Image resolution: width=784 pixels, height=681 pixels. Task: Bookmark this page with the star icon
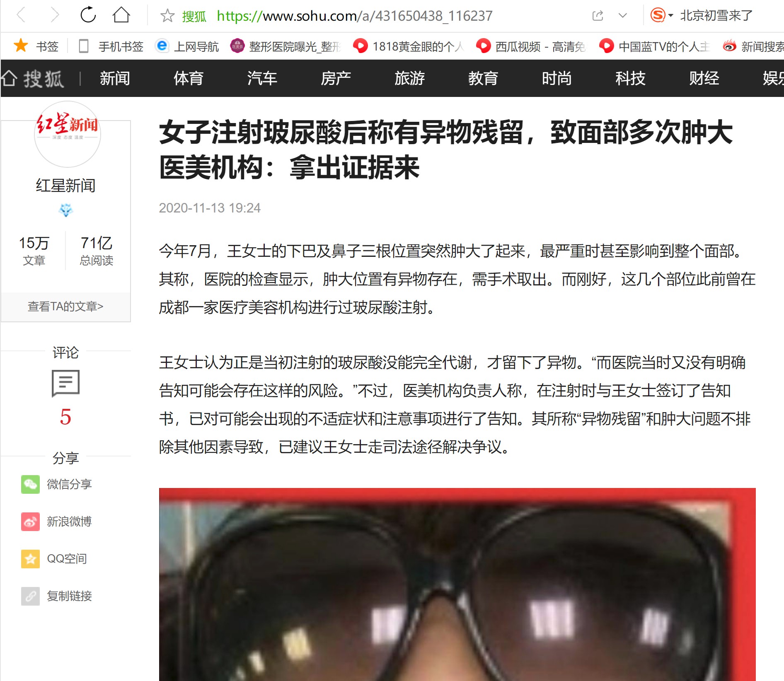tap(167, 16)
